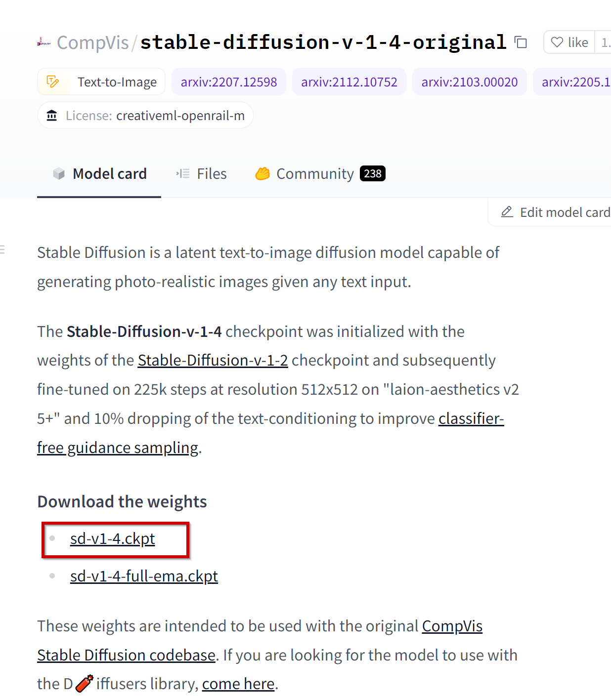This screenshot has height=700, width=611.
Task: Open the Stable-Diffusion-v-1-2 checkpoint link
Action: (x=213, y=360)
